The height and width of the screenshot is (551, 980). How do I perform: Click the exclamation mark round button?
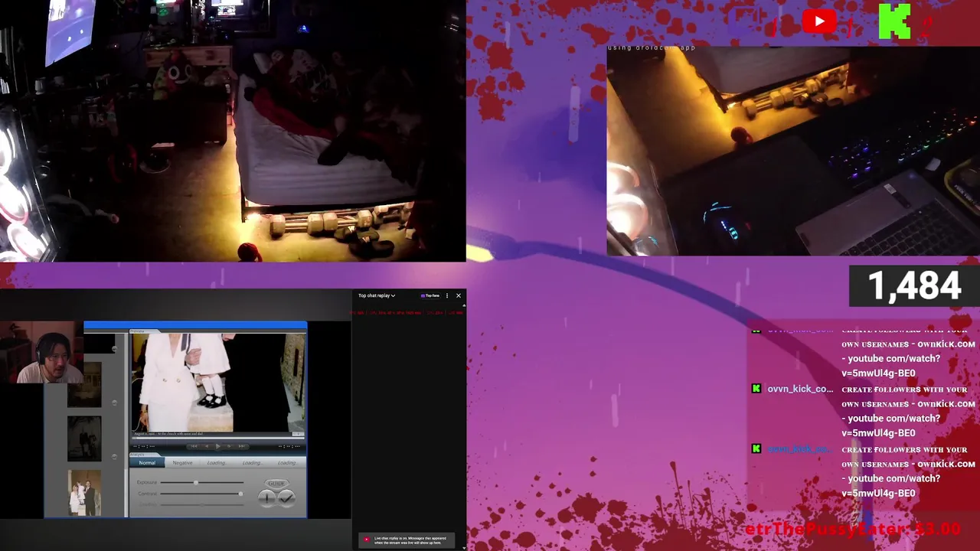pos(266,497)
